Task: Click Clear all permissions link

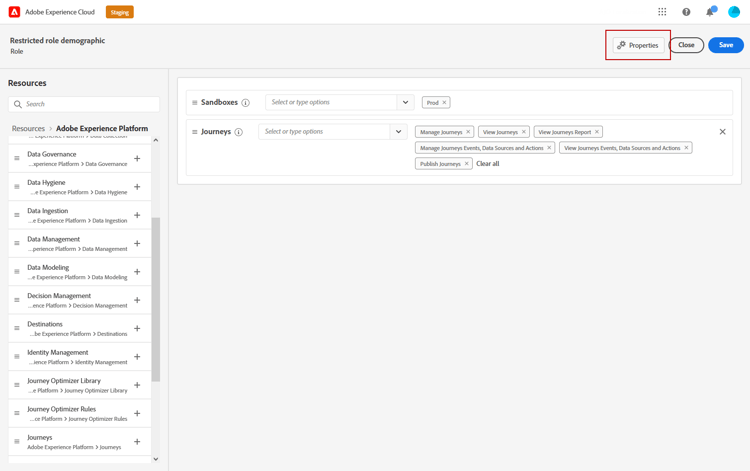Action: click(487, 164)
